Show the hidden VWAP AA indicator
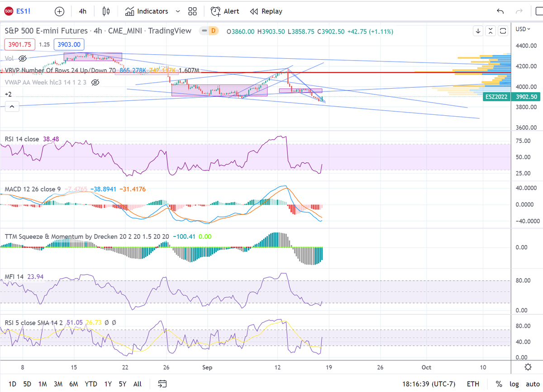Screen dimensions: 543x392 click(95, 82)
